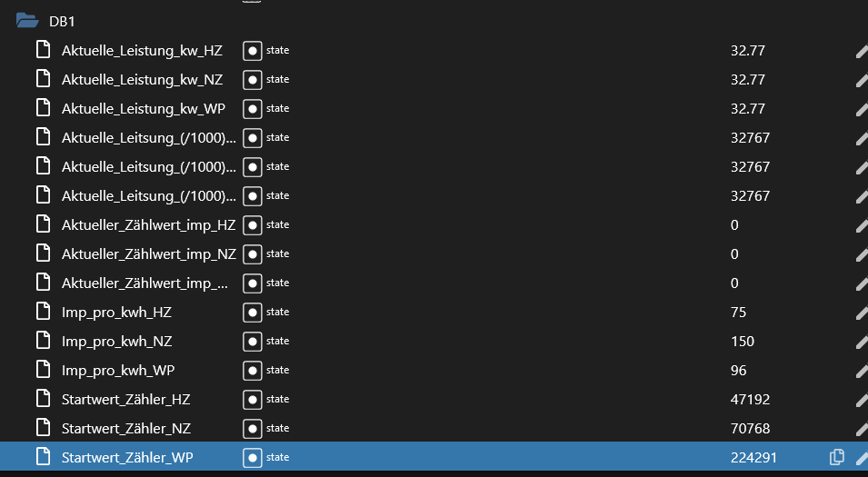The image size is (868, 477).
Task: Click the state type icon of Imp_pro_kwh_NZ
Action: click(x=253, y=342)
